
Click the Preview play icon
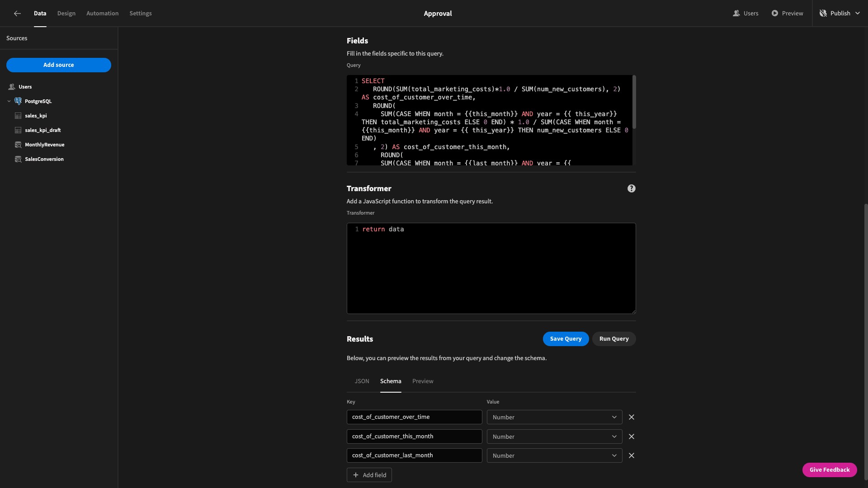[775, 13]
